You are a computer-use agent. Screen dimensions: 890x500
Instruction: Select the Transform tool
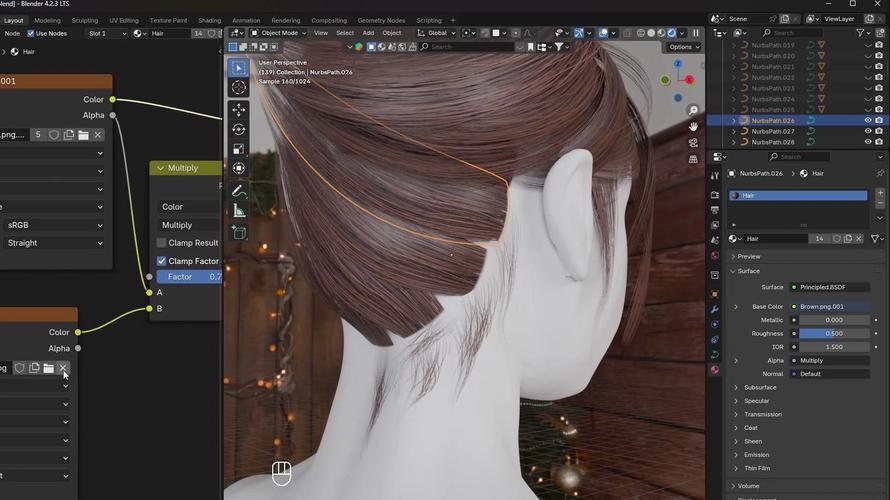pos(238,168)
